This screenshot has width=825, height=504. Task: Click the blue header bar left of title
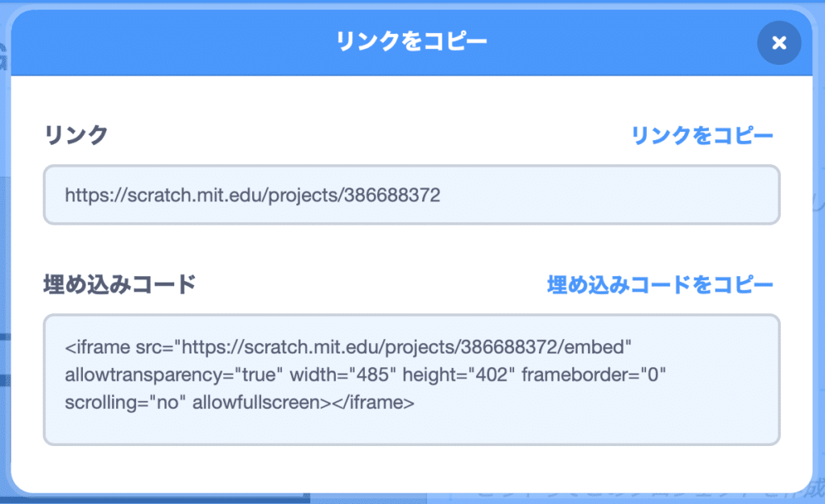[161, 42]
